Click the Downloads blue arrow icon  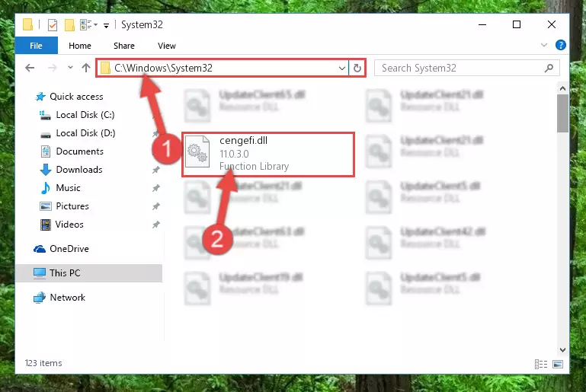[x=46, y=170]
